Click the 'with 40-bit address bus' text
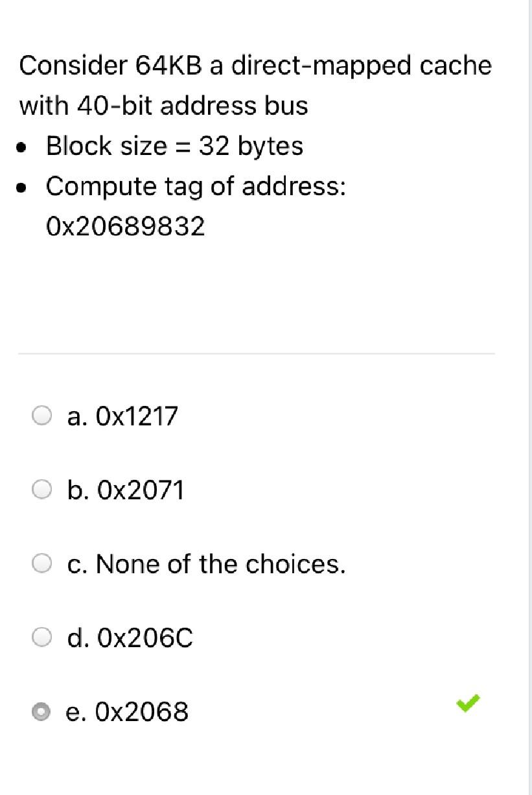 click(163, 106)
